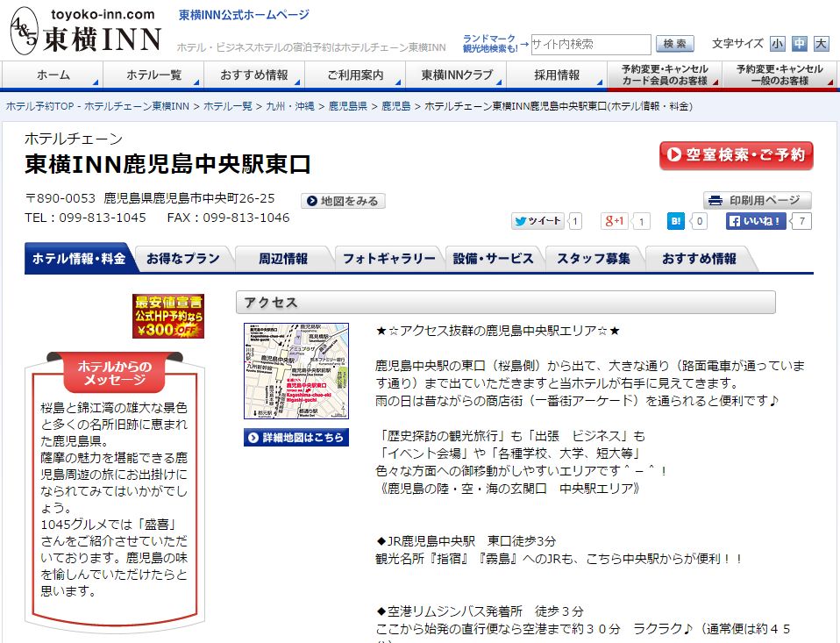The width and height of the screenshot is (840, 643).
Task: Switch to the フォトギャラリー tab
Action: (x=389, y=259)
